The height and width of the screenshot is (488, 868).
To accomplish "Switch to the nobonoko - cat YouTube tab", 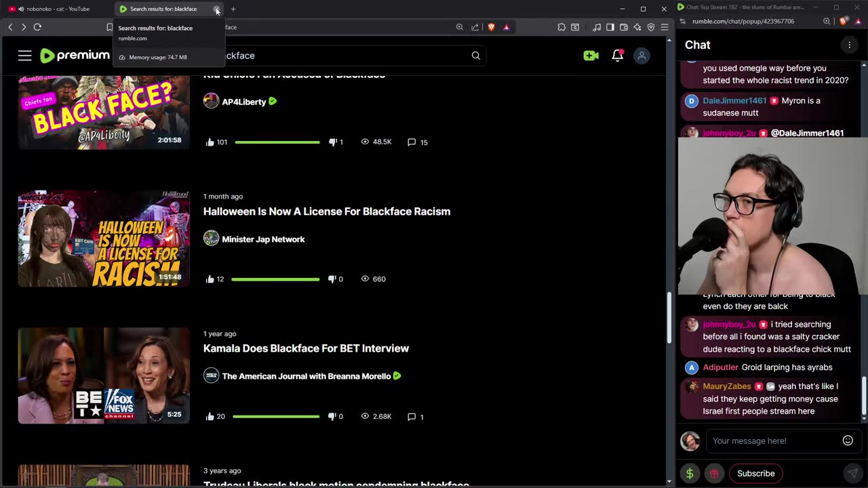I will click(x=58, y=9).
